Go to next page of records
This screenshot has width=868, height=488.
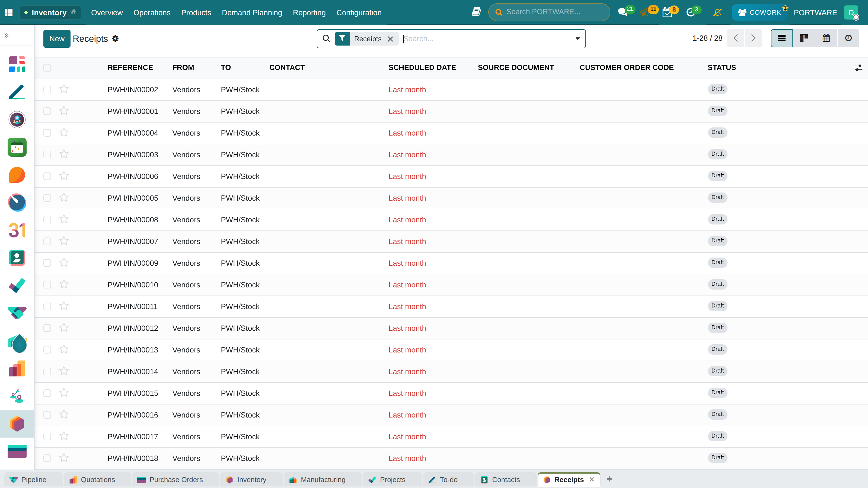point(754,38)
